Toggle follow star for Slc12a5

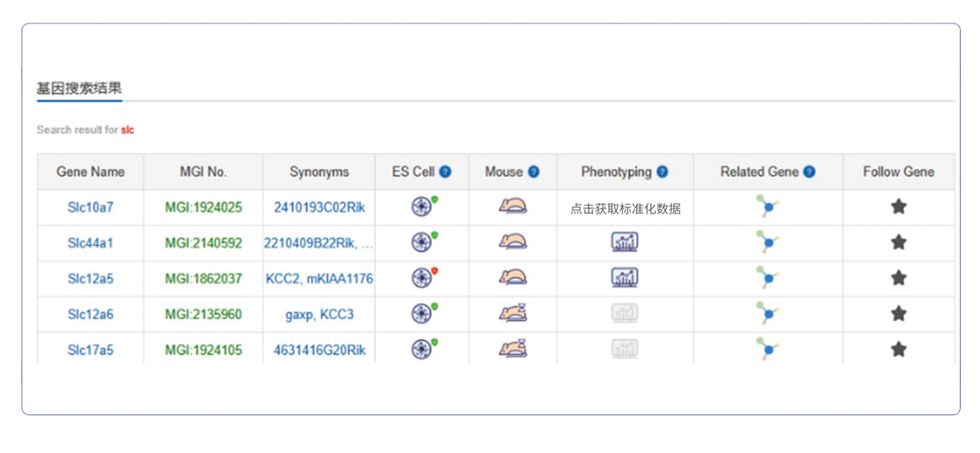click(899, 278)
